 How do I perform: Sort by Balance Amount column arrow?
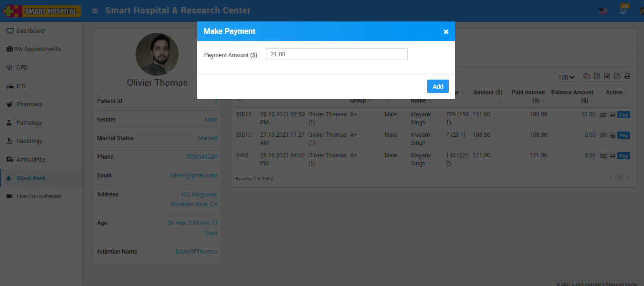coord(592,101)
